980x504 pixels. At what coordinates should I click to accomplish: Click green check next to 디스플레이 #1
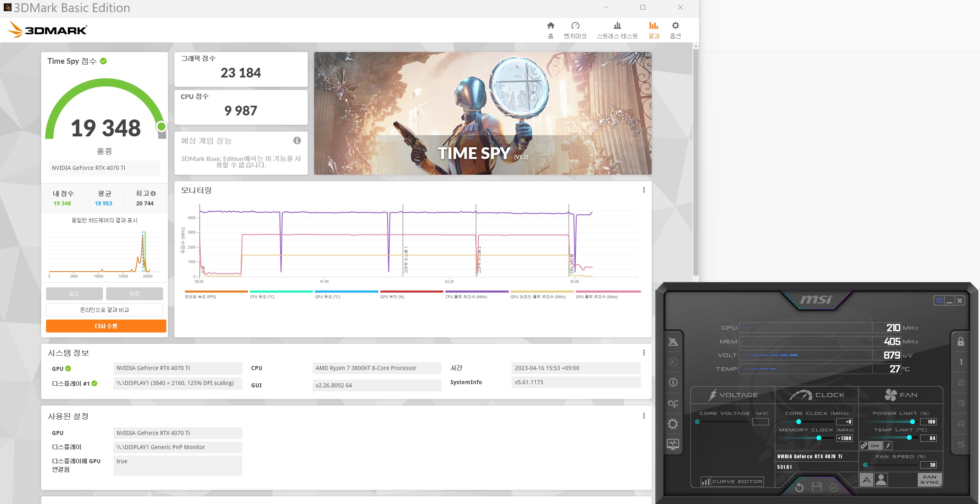pyautogui.click(x=94, y=383)
